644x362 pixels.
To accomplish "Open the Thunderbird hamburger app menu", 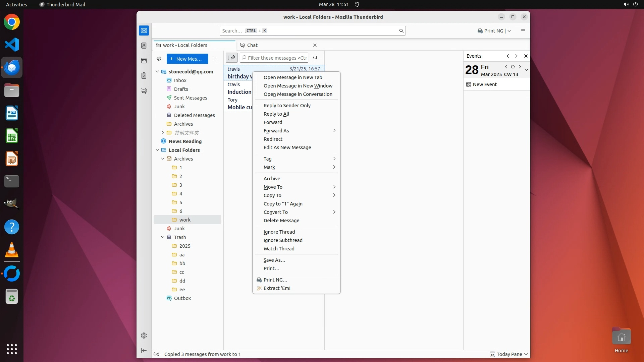I will point(523,31).
